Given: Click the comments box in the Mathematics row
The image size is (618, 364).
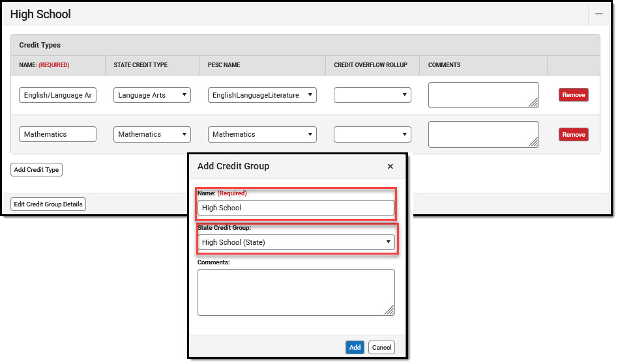Looking at the screenshot, I should point(484,135).
